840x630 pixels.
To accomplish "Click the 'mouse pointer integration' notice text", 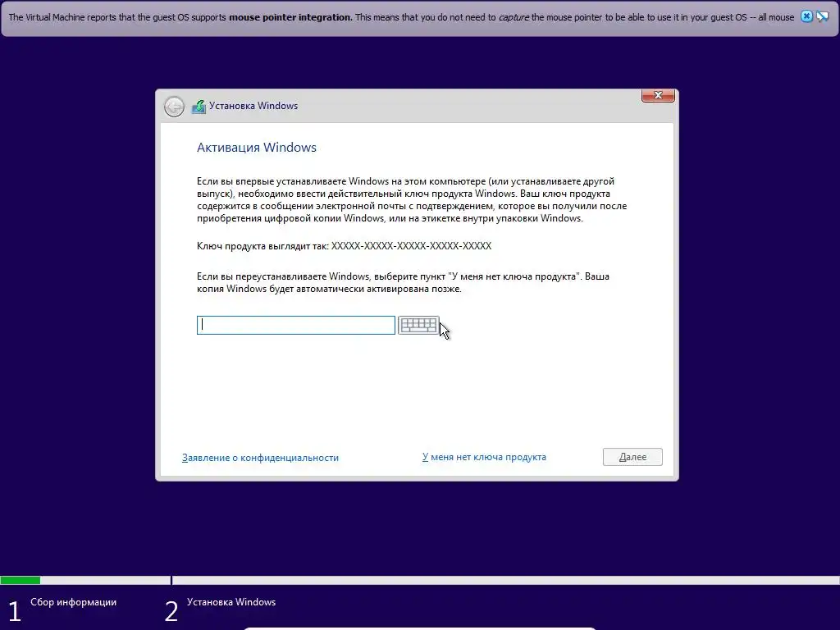I will click(290, 17).
